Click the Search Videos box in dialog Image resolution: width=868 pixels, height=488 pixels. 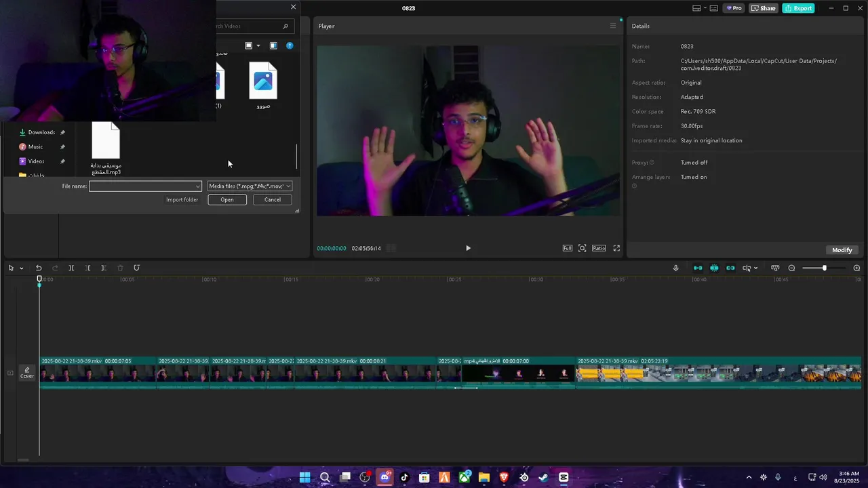[x=254, y=26]
